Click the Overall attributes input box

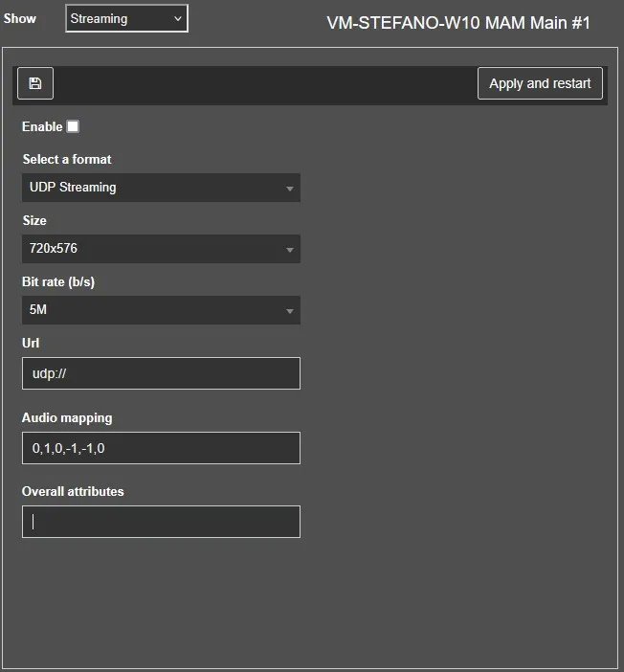point(161,522)
